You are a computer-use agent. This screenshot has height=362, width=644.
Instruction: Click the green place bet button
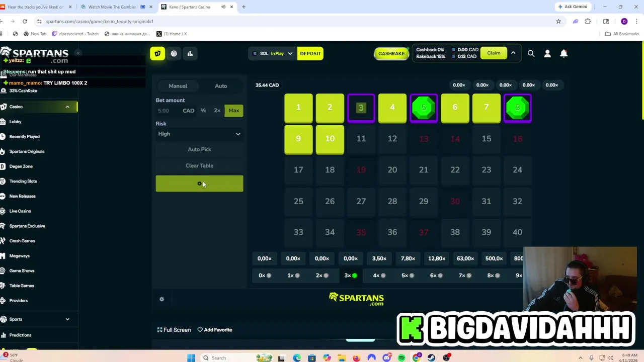(199, 184)
